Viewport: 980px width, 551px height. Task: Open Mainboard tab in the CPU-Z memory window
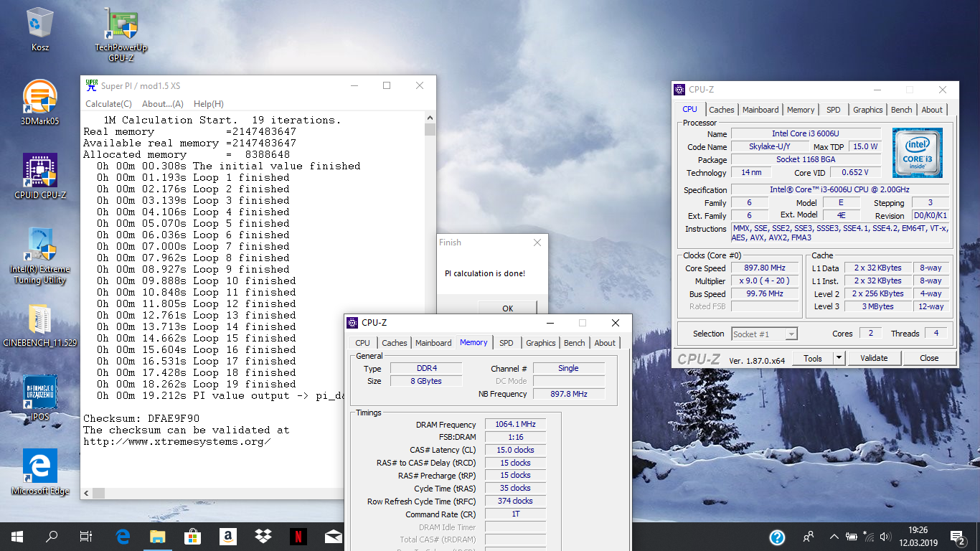(x=433, y=343)
